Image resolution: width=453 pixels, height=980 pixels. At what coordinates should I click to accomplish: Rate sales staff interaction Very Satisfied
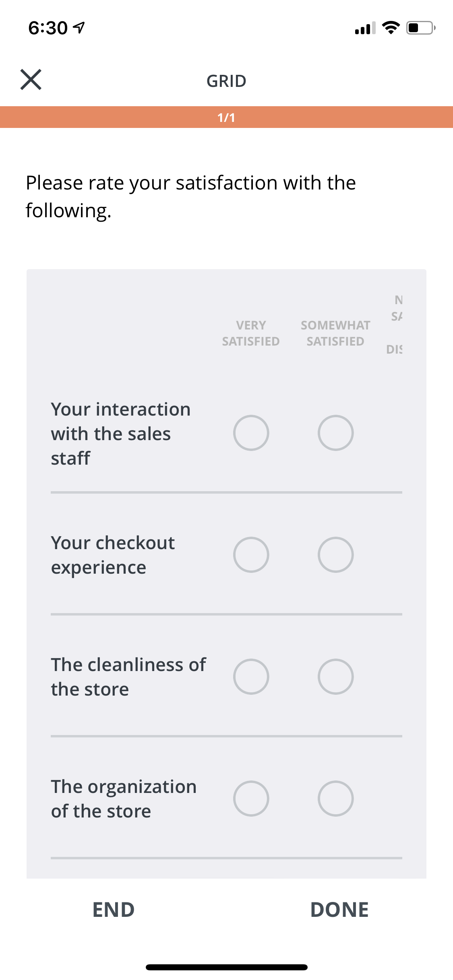pos(251,433)
